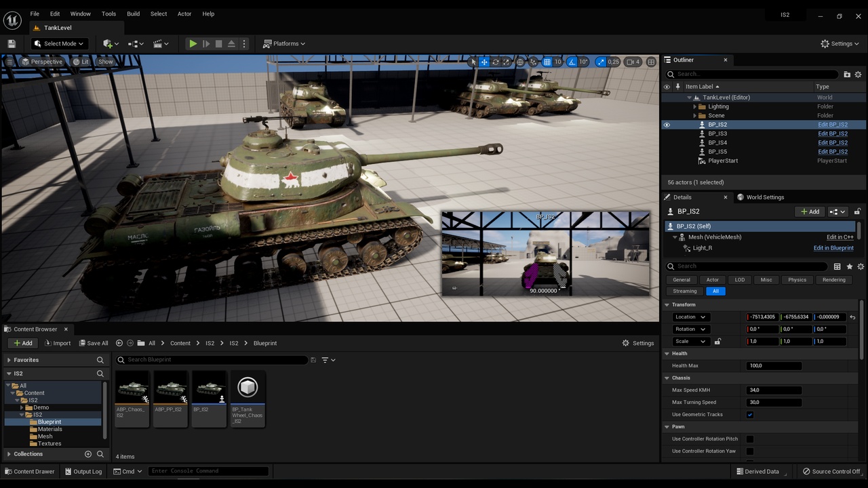
Task: Open the Window menu
Action: (80, 14)
